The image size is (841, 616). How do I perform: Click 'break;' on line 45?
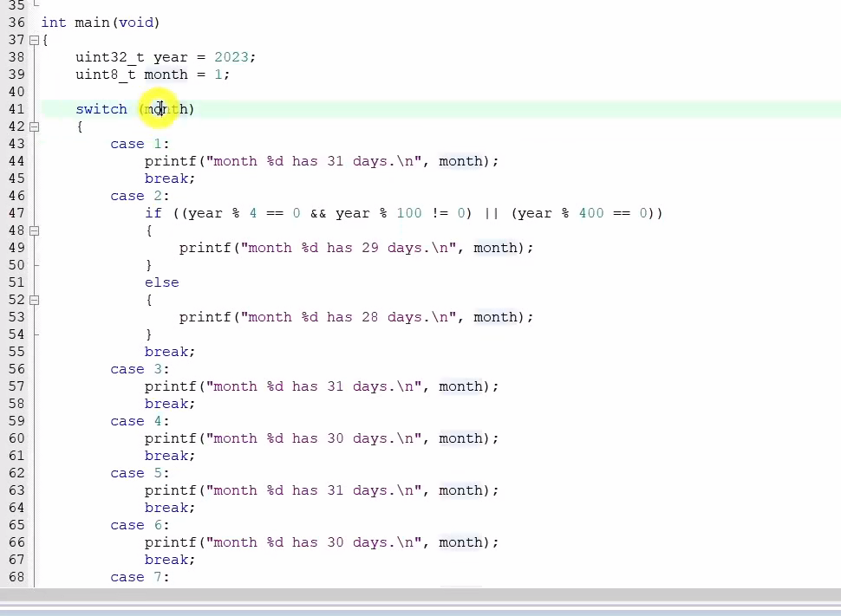(x=170, y=178)
